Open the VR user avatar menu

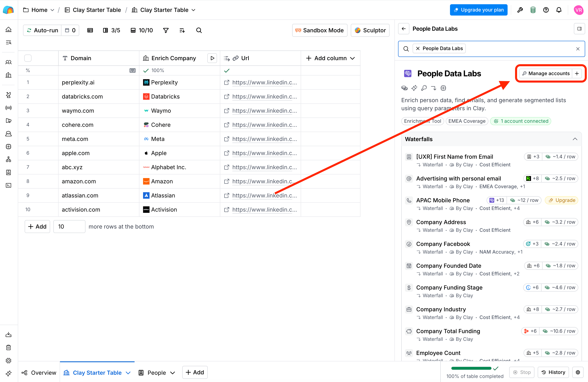pos(579,10)
